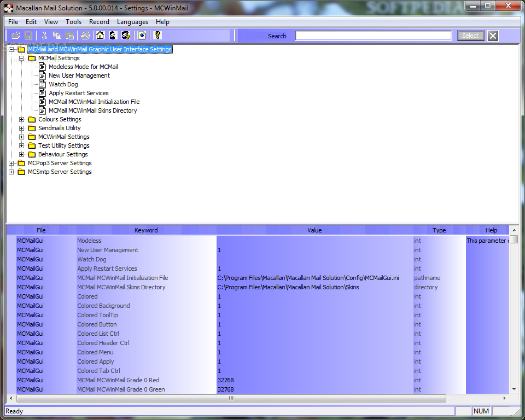Click the File column header
Viewport: 525px width, 420px height.
41,230
